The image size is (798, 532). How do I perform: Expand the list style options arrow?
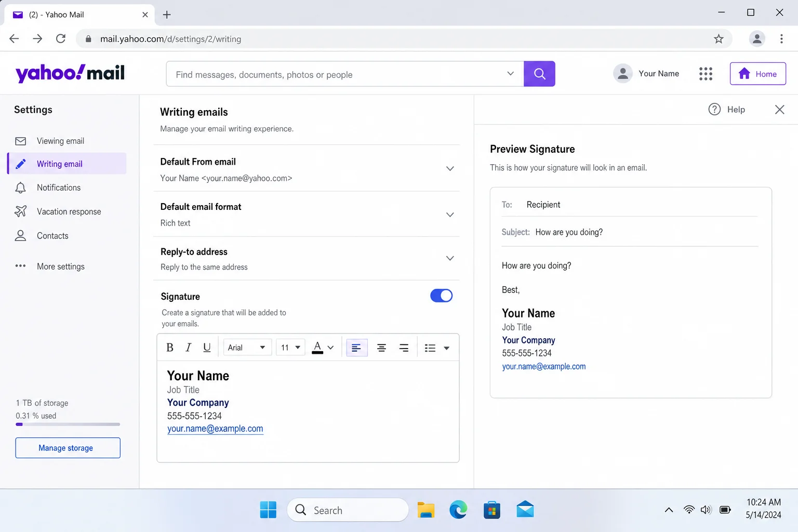pos(447,348)
